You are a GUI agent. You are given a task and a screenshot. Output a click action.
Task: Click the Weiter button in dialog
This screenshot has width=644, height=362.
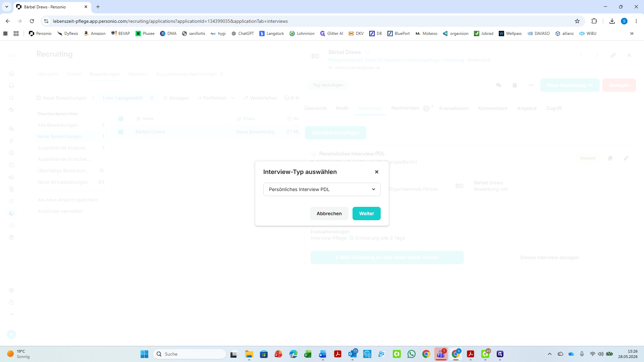coord(366,214)
